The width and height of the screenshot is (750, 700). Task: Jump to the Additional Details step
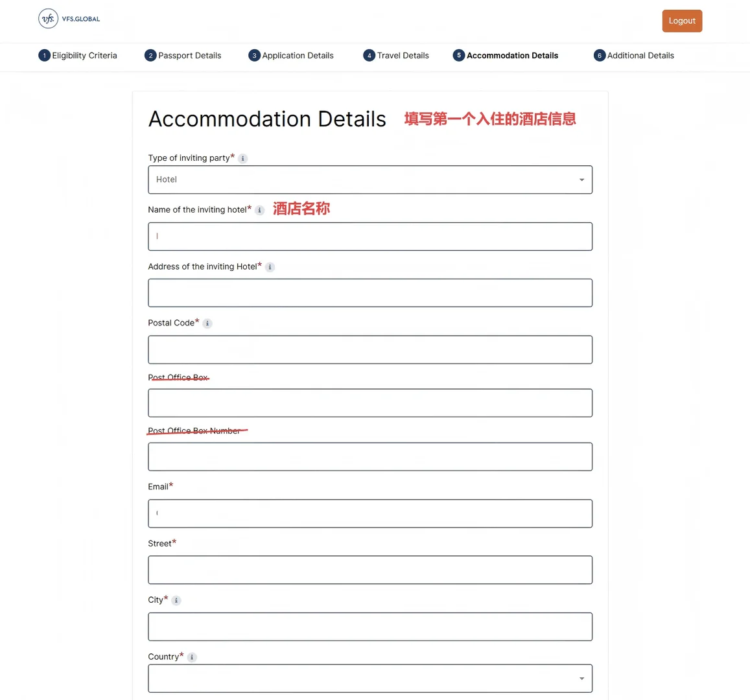coord(640,56)
